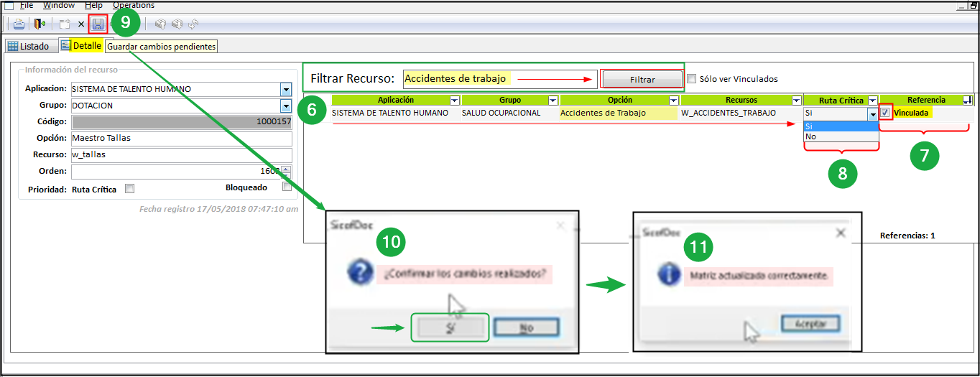Select No in the Ruta Crítica dropdown list
This screenshot has height=377, width=980.
[x=841, y=136]
